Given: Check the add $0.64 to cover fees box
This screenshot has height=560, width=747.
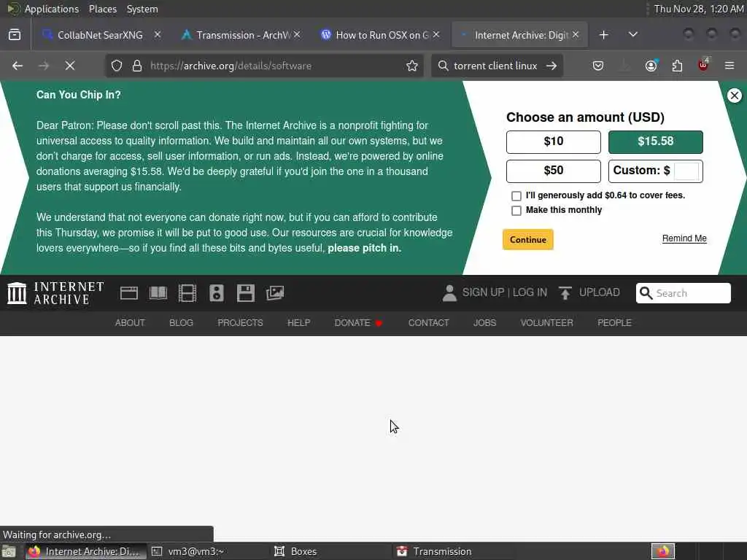Looking at the screenshot, I should click(516, 195).
